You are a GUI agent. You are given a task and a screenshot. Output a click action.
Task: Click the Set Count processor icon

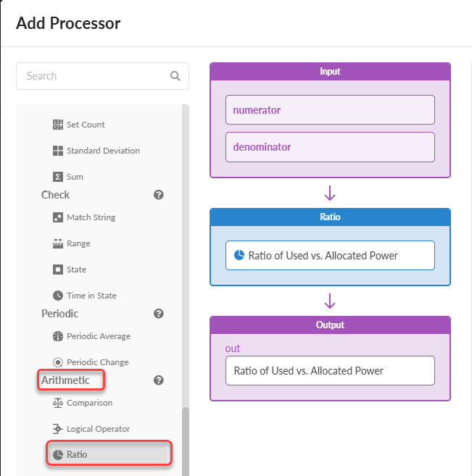58,125
